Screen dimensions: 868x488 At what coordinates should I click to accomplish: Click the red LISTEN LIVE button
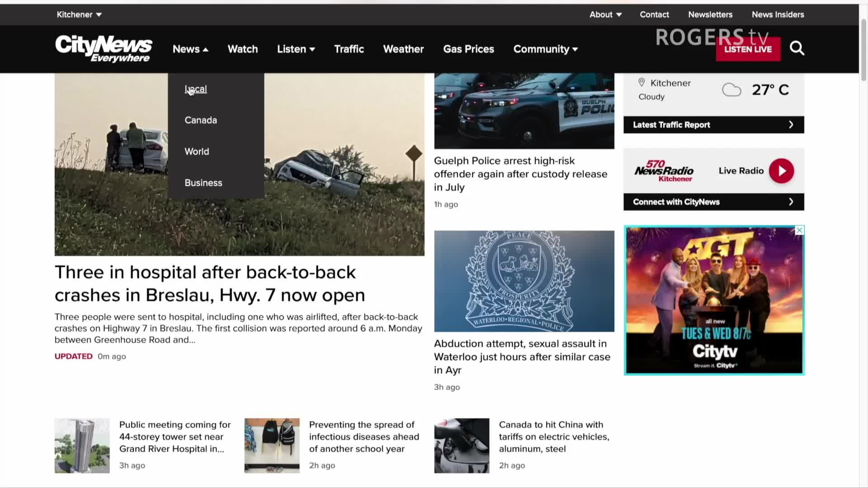pyautogui.click(x=748, y=49)
